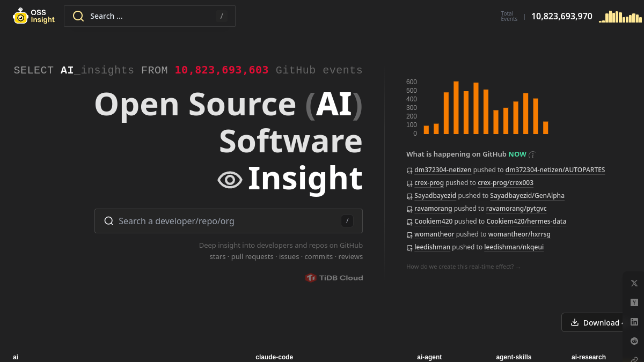Open repo womantheor/hxrrsg
This screenshot has height=362, width=644.
[519, 234]
